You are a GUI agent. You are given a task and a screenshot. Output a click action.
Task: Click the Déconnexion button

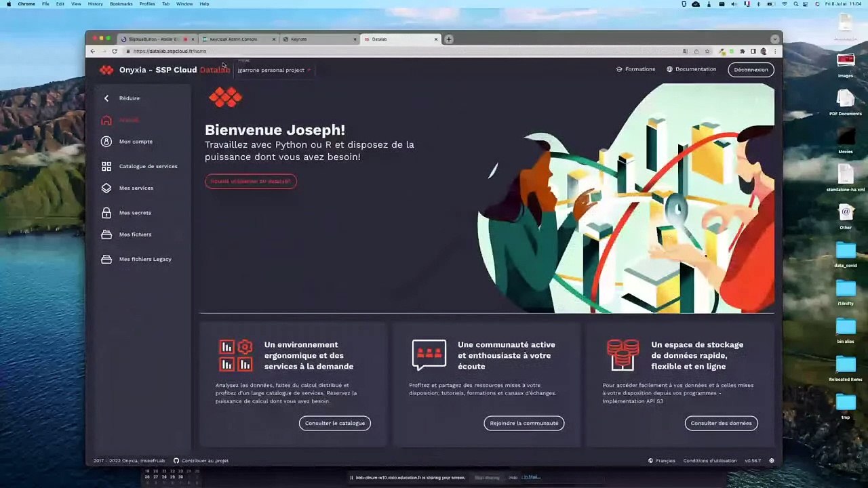tap(751, 70)
